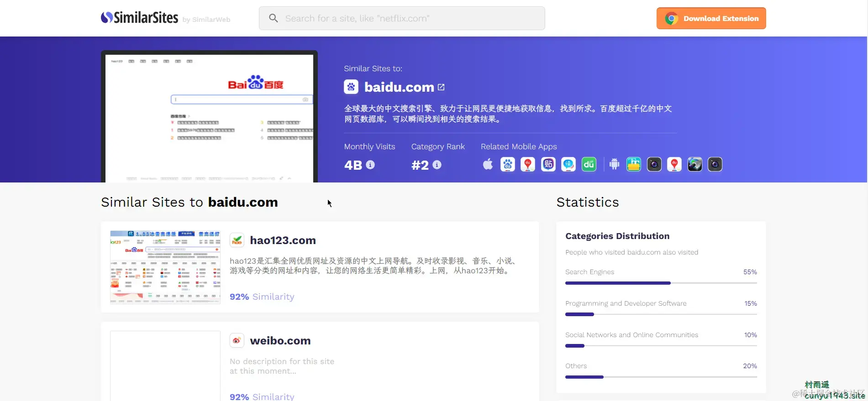Open the Baidu Tieba app icon
Viewport: 868px width, 401px height.
pyautogui.click(x=548, y=164)
